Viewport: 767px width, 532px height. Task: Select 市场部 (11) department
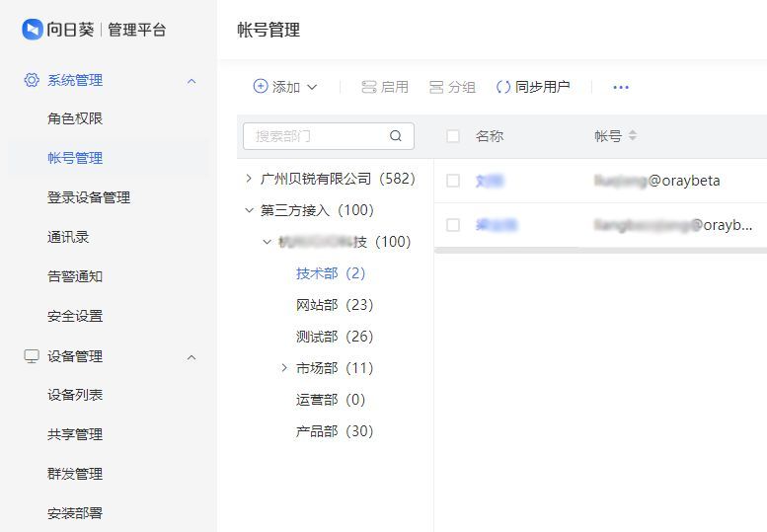pyautogui.click(x=335, y=368)
